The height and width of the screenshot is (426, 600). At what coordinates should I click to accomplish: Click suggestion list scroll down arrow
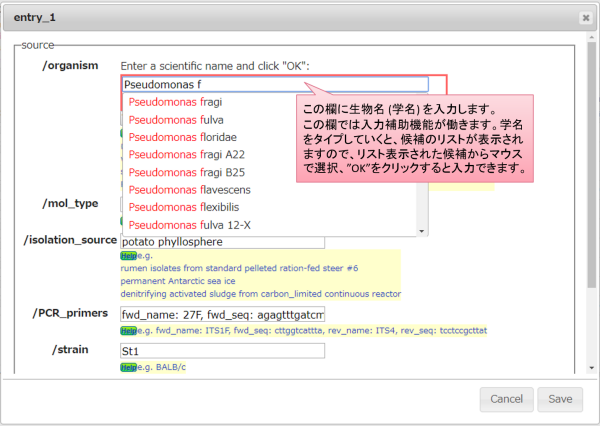(422, 231)
